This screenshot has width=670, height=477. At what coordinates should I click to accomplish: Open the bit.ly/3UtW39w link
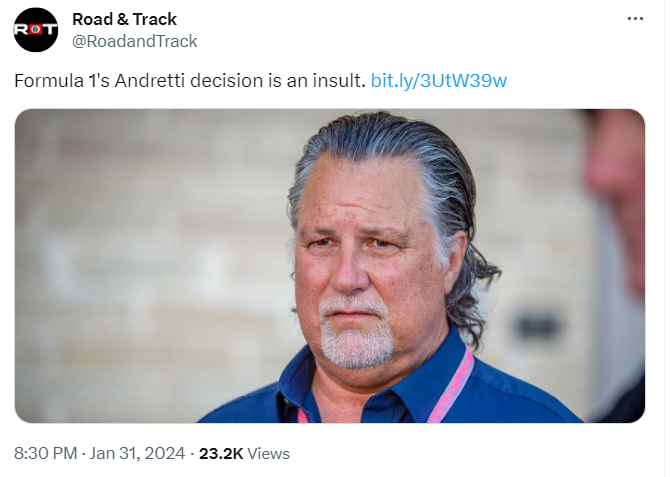(438, 80)
